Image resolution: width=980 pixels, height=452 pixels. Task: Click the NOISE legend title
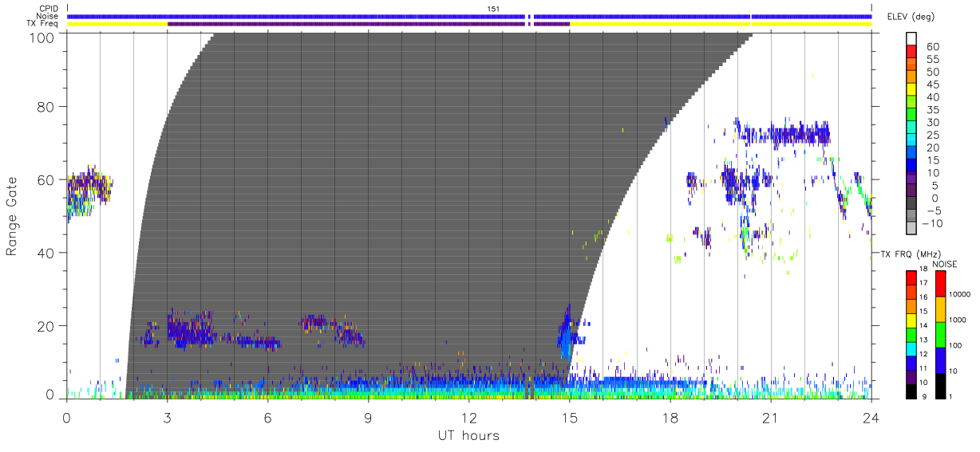(x=944, y=264)
